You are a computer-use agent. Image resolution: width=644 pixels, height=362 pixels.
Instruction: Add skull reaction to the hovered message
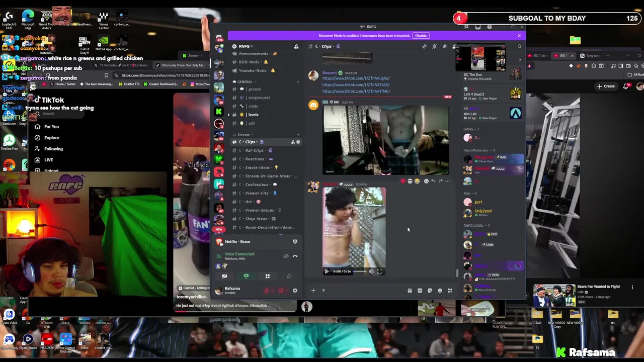pyautogui.click(x=410, y=181)
